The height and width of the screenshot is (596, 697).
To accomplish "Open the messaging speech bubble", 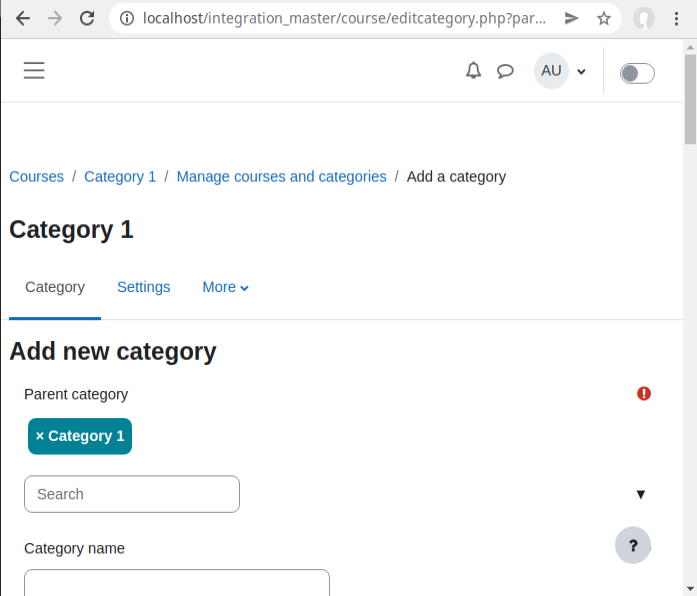I will (x=505, y=71).
